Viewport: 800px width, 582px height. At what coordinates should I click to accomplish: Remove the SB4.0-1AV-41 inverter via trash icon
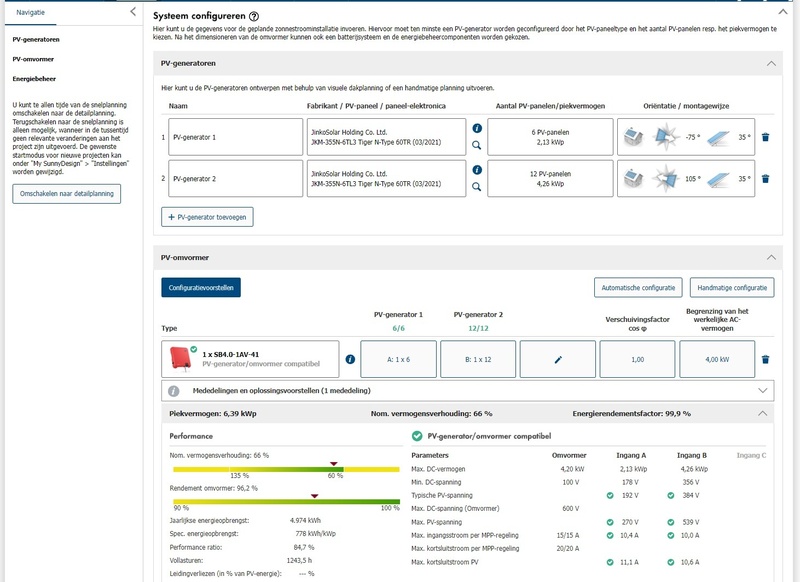point(765,359)
